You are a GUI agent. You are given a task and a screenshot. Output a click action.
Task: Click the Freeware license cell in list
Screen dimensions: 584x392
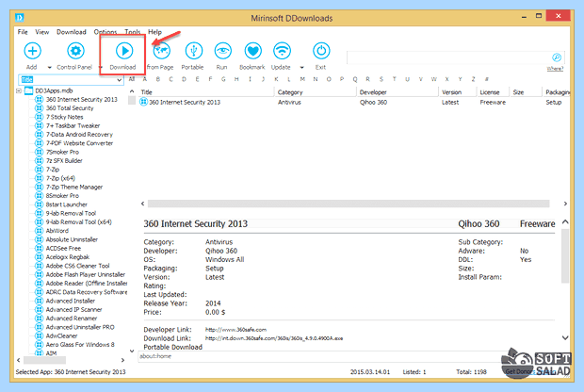493,102
